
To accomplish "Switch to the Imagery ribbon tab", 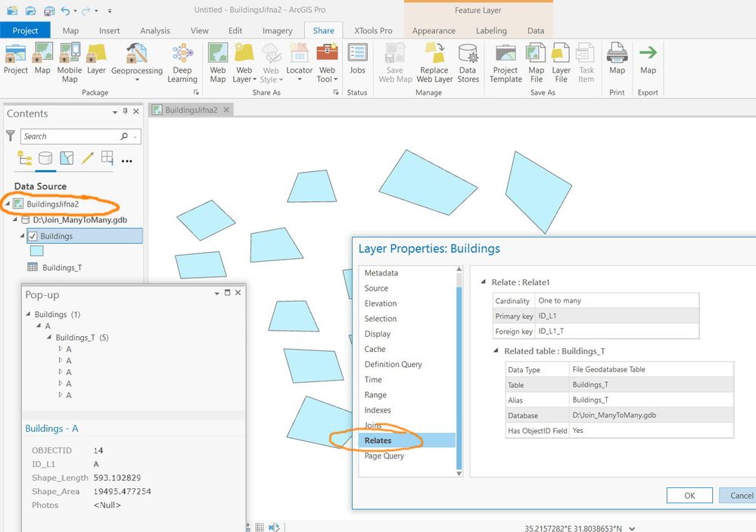I will click(x=277, y=30).
